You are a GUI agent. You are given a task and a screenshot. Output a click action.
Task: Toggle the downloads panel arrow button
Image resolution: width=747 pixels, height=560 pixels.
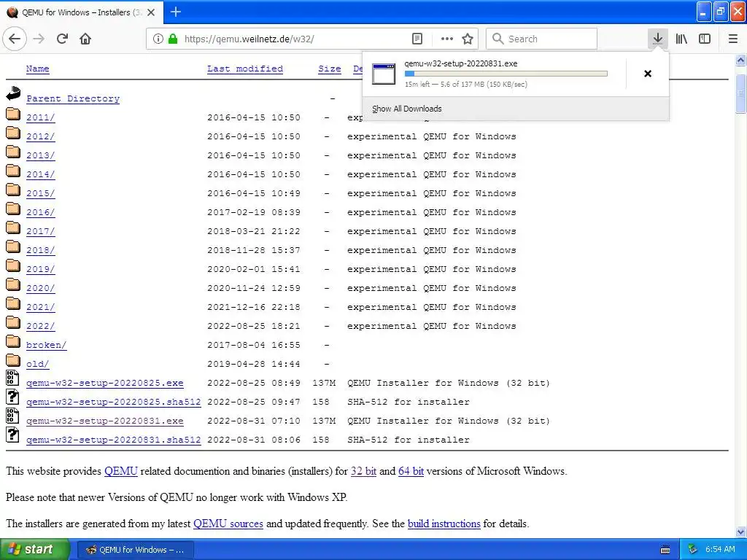[657, 39]
